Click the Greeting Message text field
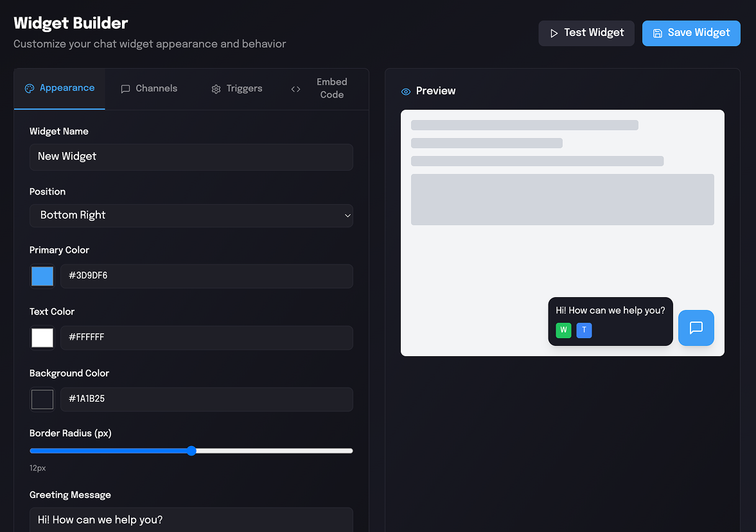The height and width of the screenshot is (532, 756). tap(191, 520)
